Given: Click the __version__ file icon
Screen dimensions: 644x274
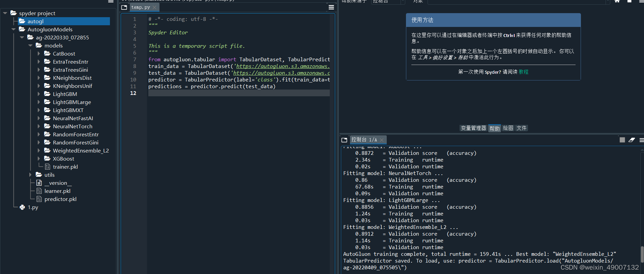Looking at the screenshot, I should (39, 183).
